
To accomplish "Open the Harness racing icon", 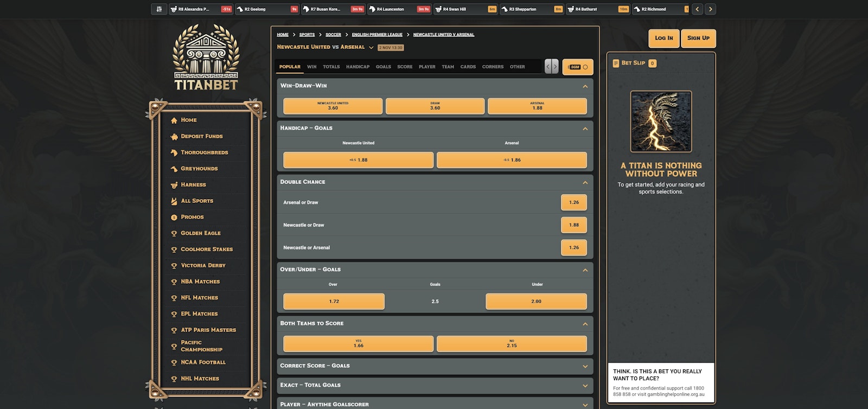I will pyautogui.click(x=174, y=185).
